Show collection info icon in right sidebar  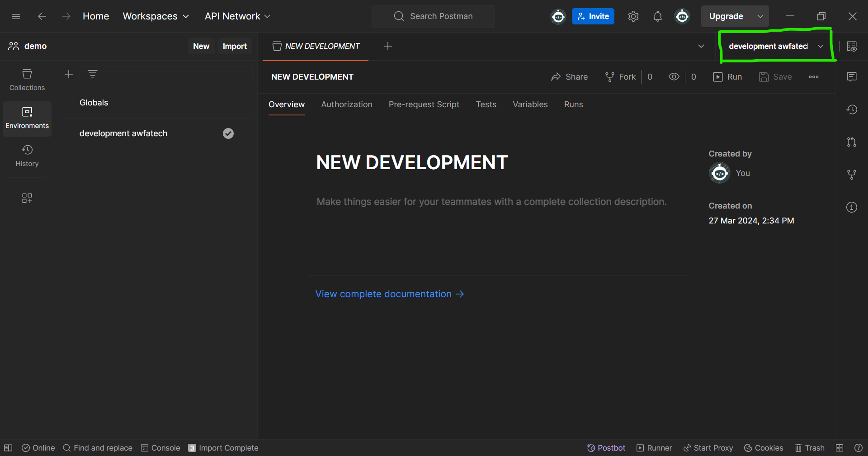click(x=851, y=207)
